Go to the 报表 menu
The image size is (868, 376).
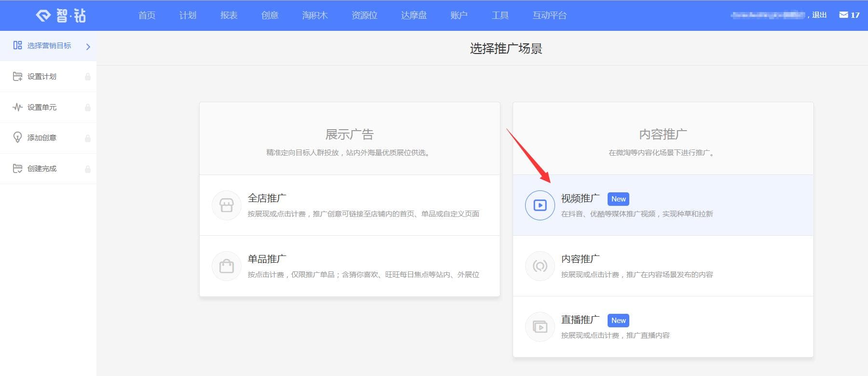pos(229,15)
